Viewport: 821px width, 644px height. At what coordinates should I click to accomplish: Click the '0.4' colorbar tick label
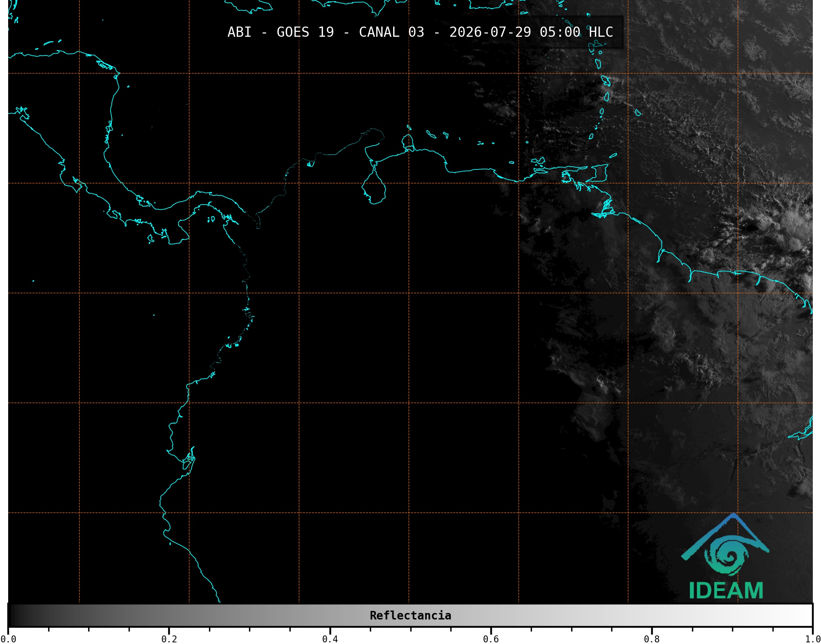(x=330, y=639)
